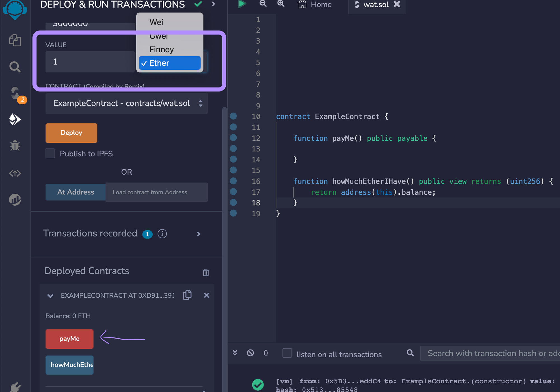Click the red payMe function button
This screenshot has height=392, width=560.
point(69,339)
